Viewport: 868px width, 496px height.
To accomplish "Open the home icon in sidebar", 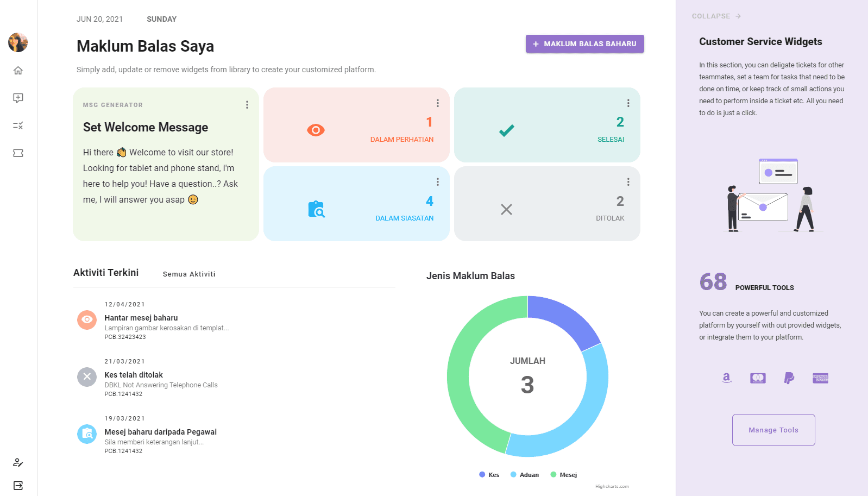I will [x=18, y=71].
